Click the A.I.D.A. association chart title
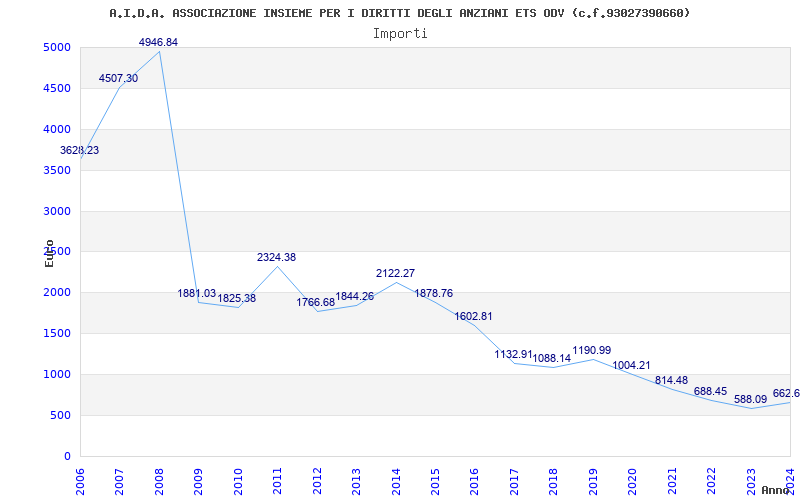This screenshot has width=800, height=500. 400,13
